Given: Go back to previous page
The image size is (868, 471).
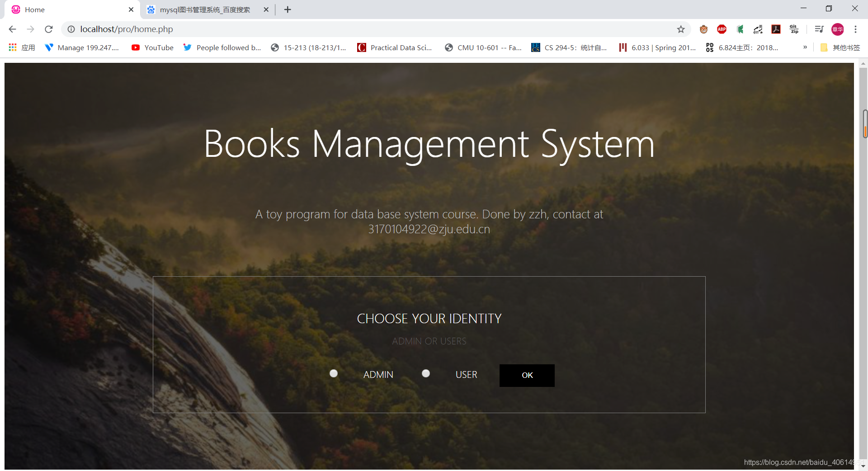Looking at the screenshot, I should (x=13, y=29).
